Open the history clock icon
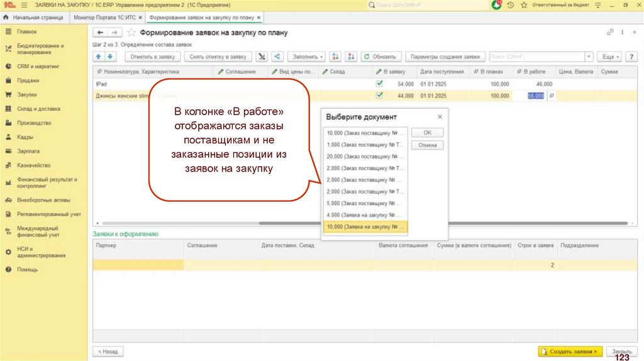This screenshot has height=361, width=644. tap(510, 5)
